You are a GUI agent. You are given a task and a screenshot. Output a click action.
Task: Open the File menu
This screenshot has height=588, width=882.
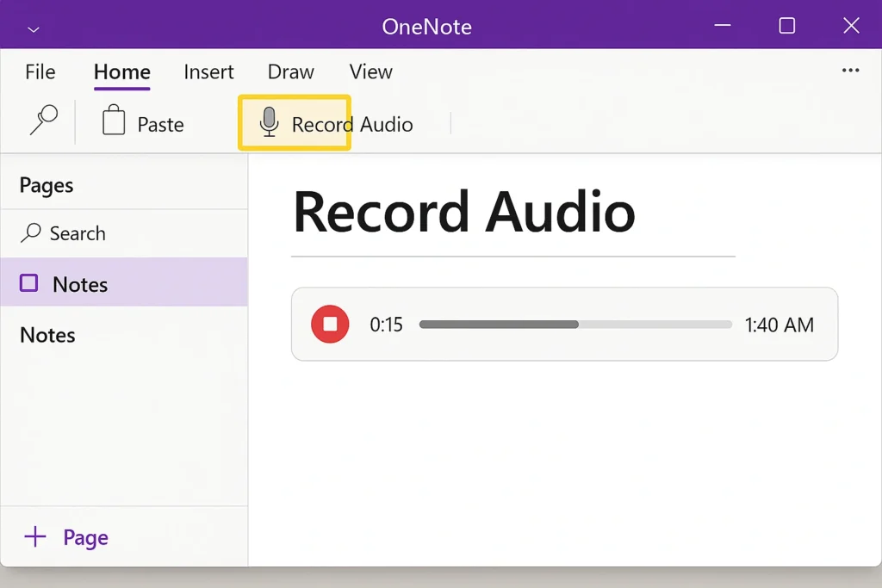pyautogui.click(x=40, y=72)
